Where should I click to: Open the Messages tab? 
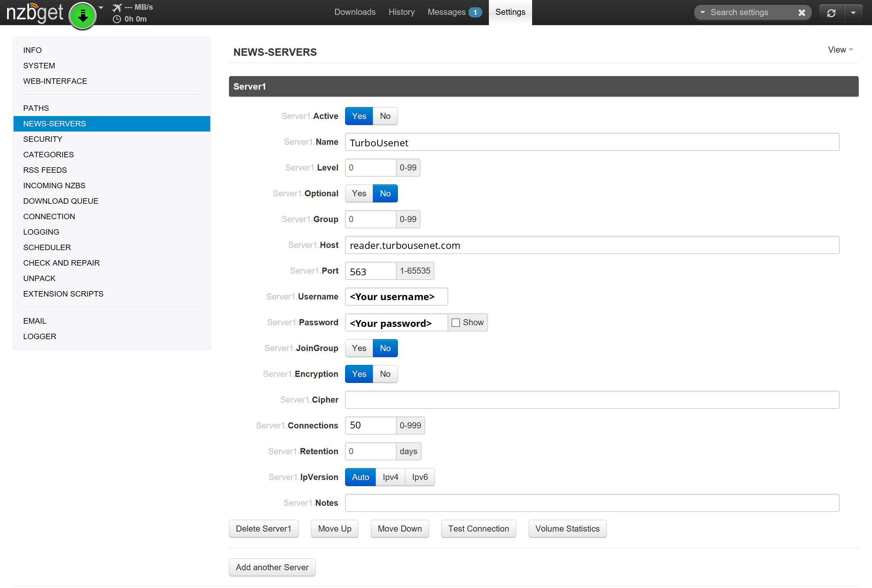[x=447, y=12]
